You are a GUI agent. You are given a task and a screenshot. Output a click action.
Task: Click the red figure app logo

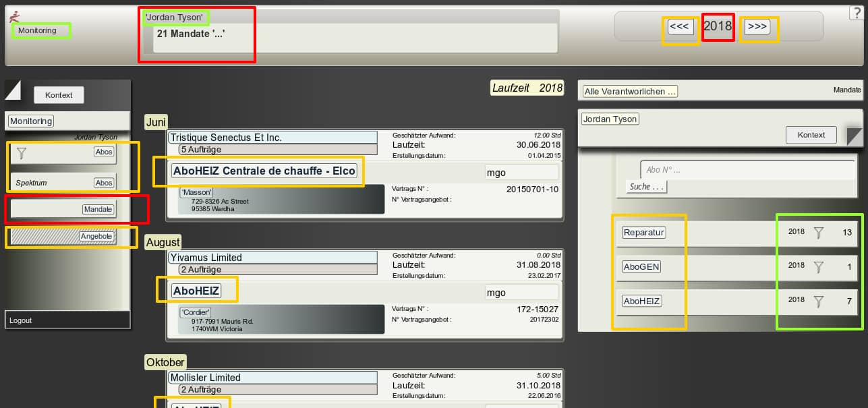[x=15, y=17]
